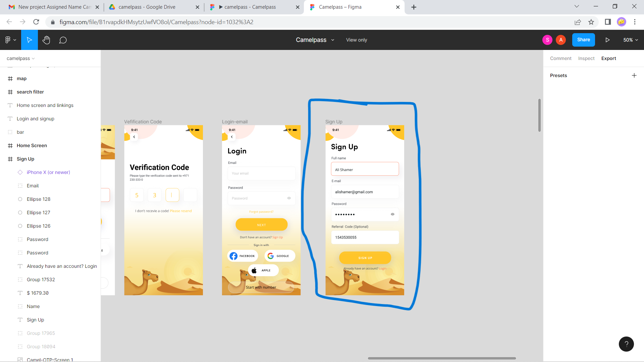Open the Figma main menu

tap(10, 40)
